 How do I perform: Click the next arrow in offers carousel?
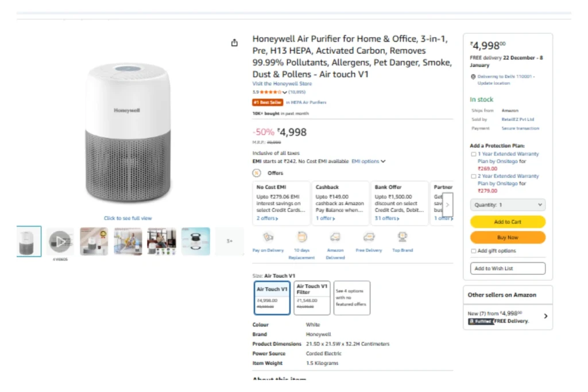click(447, 205)
